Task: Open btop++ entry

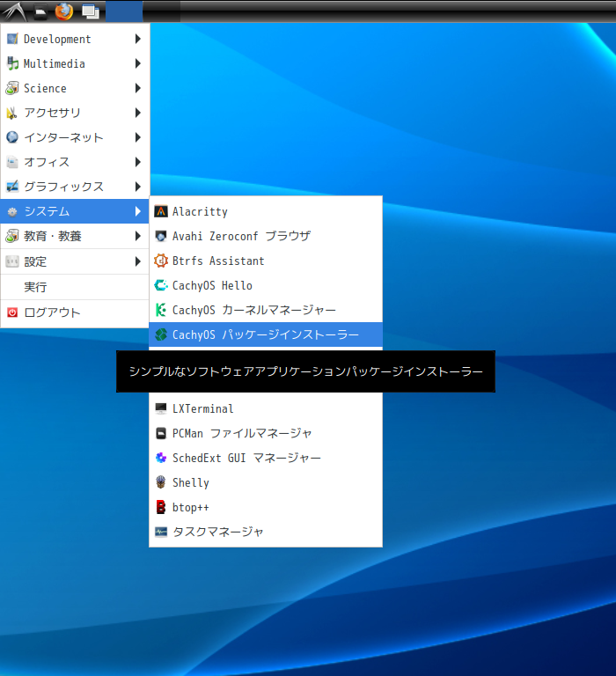Action: (x=266, y=507)
